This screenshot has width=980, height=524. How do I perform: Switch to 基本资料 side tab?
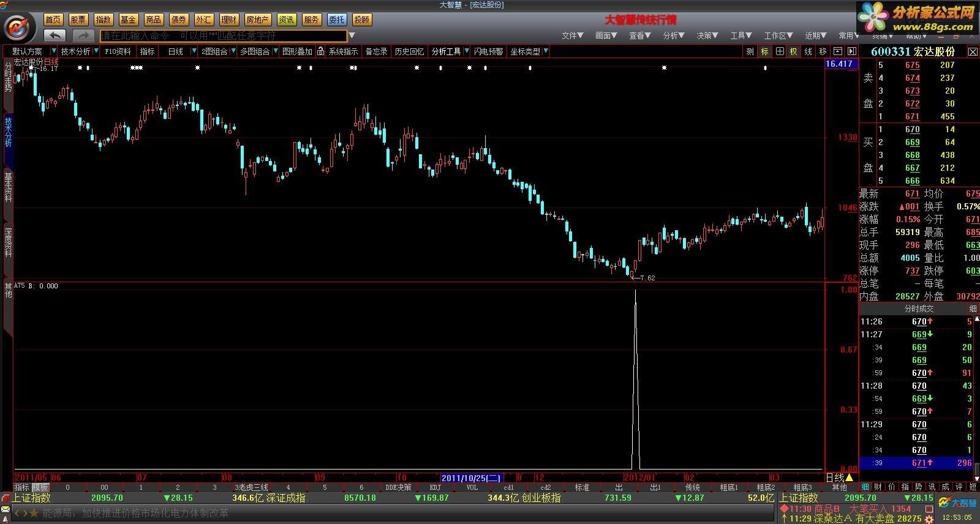click(8, 187)
